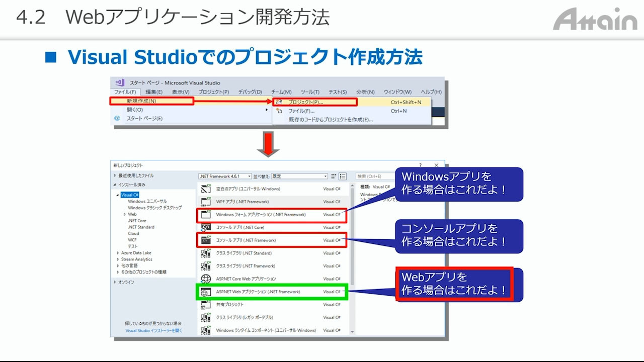This screenshot has height=362, width=644.
Task: Expand the 最近使用したファイル node
Action: [x=115, y=176]
